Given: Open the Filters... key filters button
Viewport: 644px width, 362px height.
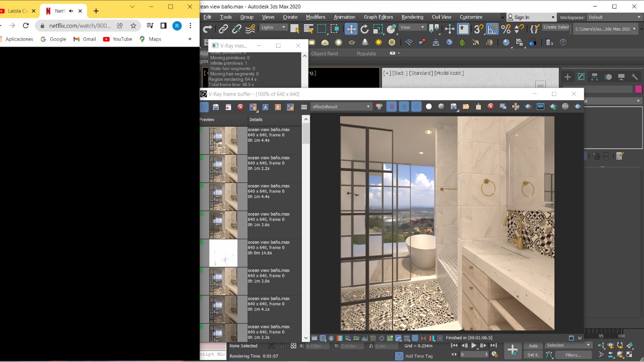Looking at the screenshot, I should pos(573,355).
